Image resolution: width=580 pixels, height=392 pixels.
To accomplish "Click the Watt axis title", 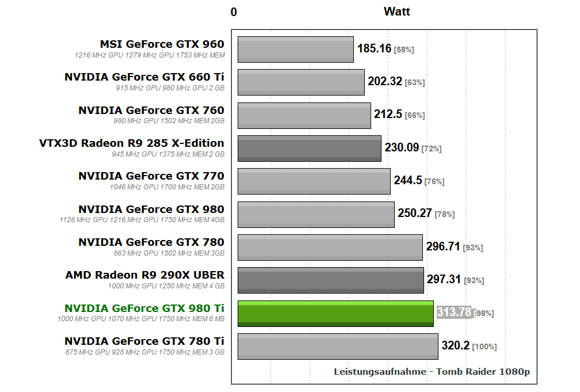I will (x=397, y=12).
